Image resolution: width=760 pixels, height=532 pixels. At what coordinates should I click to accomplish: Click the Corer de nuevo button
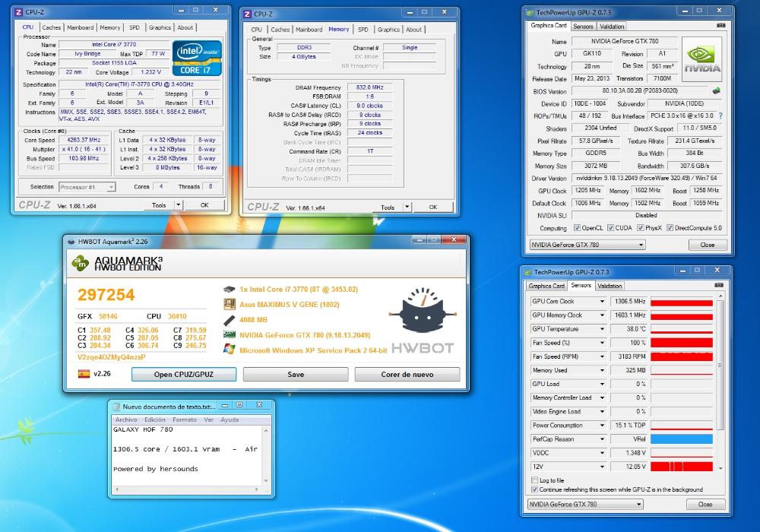407,374
